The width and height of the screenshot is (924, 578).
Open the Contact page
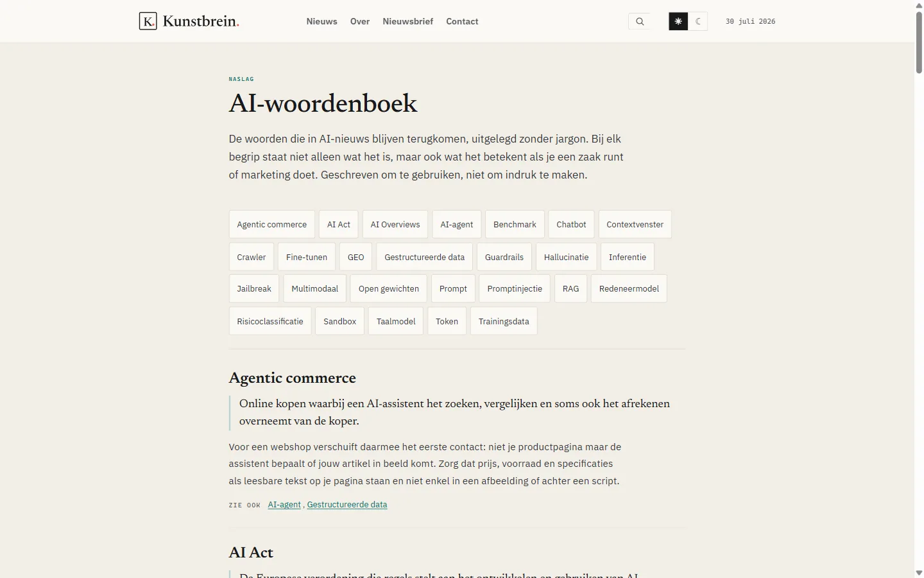click(x=462, y=21)
